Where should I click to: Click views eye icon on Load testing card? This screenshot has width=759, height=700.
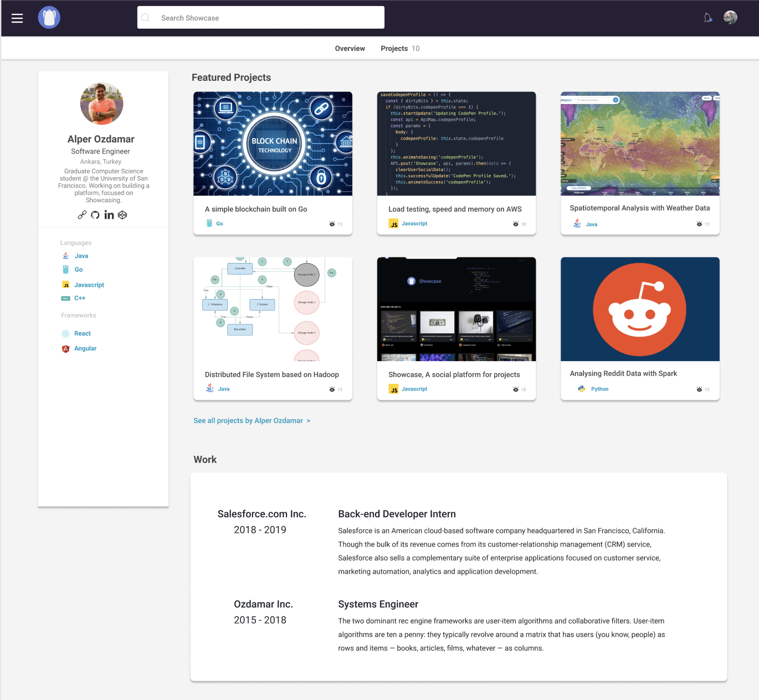point(516,224)
